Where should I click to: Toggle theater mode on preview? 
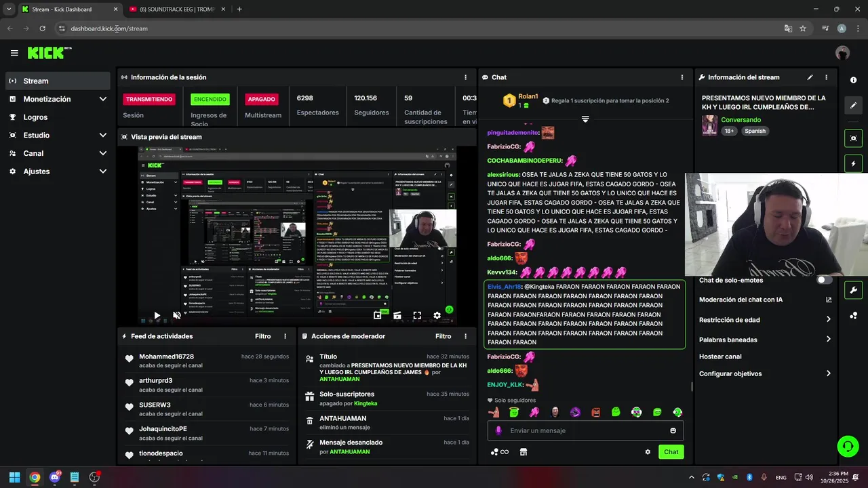coord(397,315)
